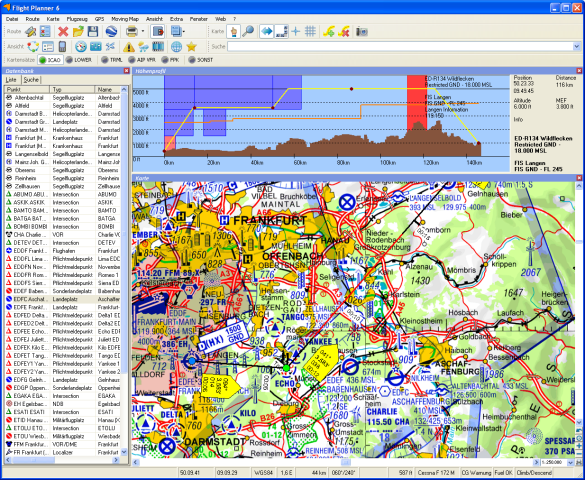Toggle the AIP VFR chart set
Viewport: 585px width, 480px height.
click(142, 60)
